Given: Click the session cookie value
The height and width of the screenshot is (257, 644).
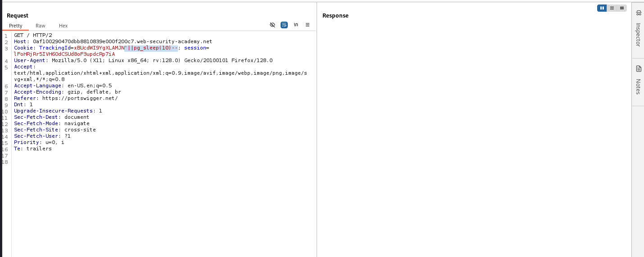Looking at the screenshot, I should point(64,54).
